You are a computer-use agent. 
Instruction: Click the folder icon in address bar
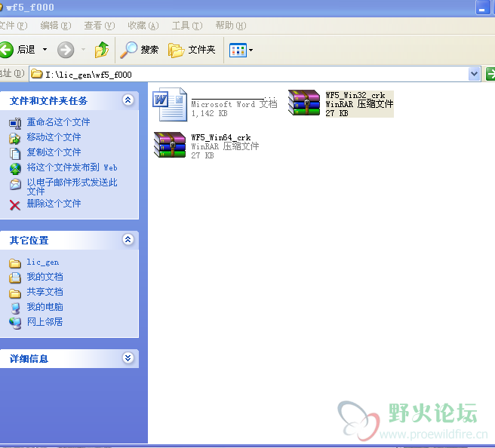37,74
